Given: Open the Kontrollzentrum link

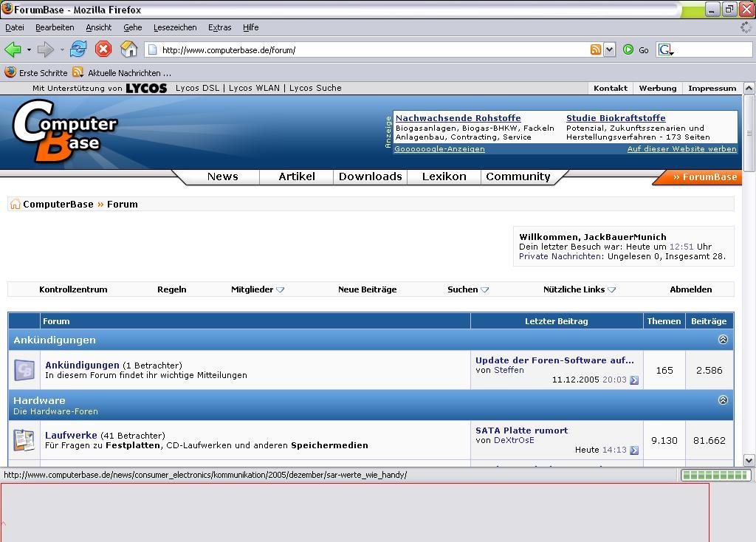Looking at the screenshot, I should pyautogui.click(x=73, y=289).
